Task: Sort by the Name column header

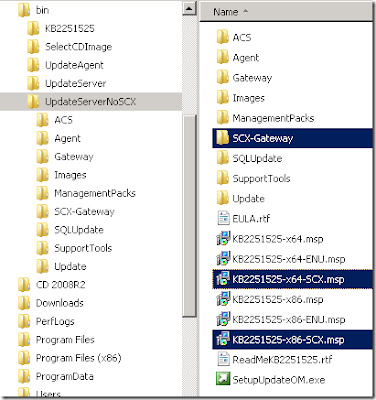Action: pos(286,12)
